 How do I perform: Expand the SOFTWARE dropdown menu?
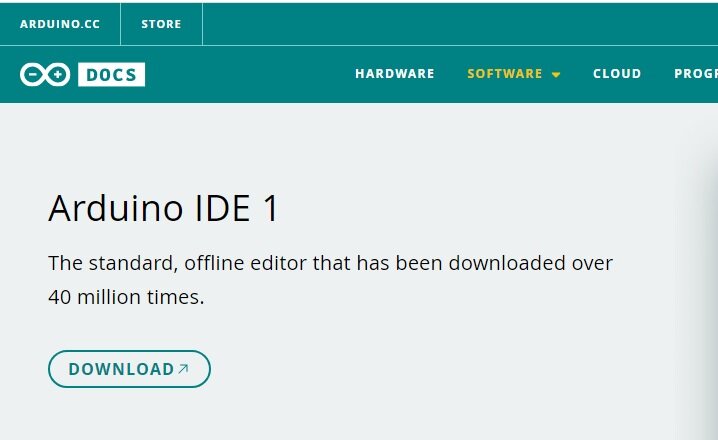pos(514,74)
